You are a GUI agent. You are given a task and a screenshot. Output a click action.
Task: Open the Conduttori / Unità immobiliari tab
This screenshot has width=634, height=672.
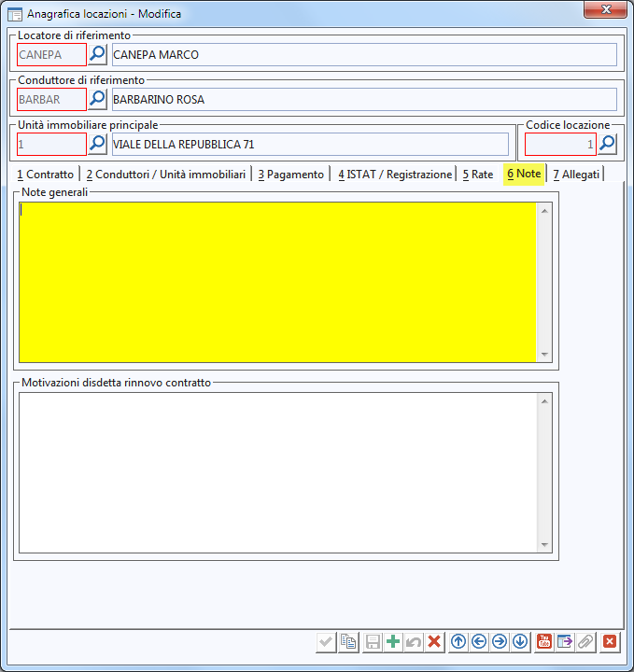(166, 175)
